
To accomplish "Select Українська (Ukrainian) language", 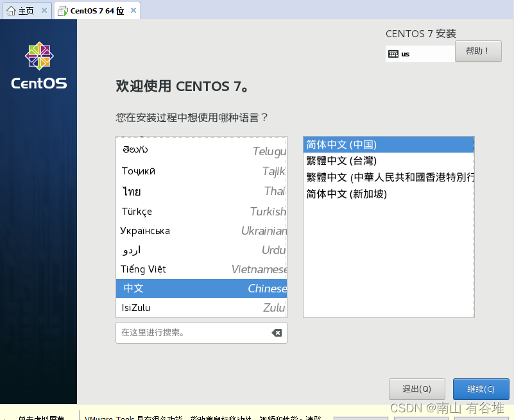I will click(201, 231).
